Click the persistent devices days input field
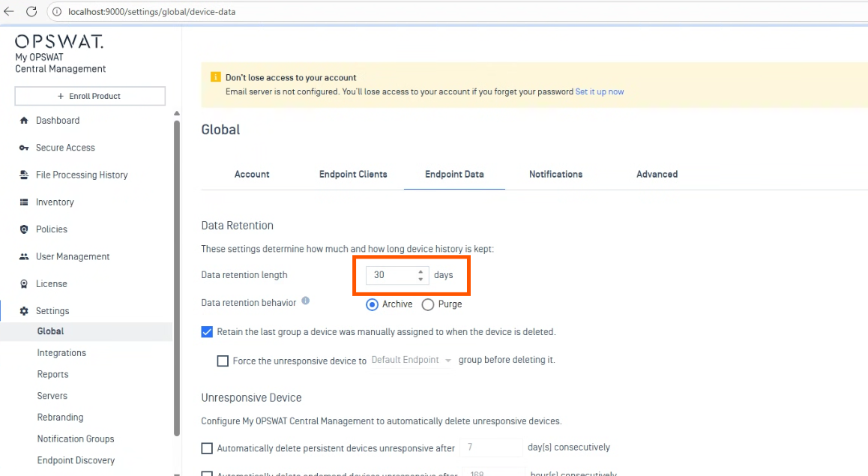 click(490, 448)
